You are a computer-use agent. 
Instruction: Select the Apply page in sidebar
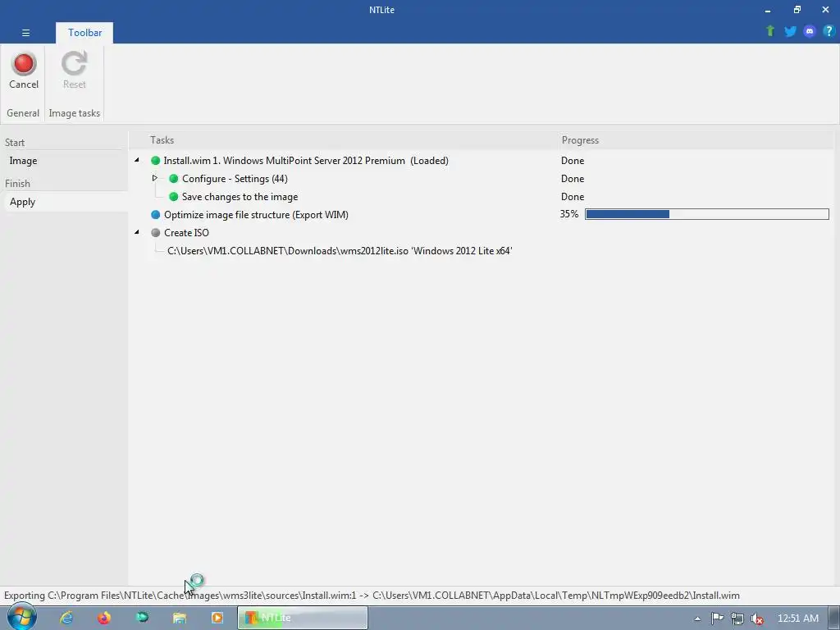[x=64, y=202]
